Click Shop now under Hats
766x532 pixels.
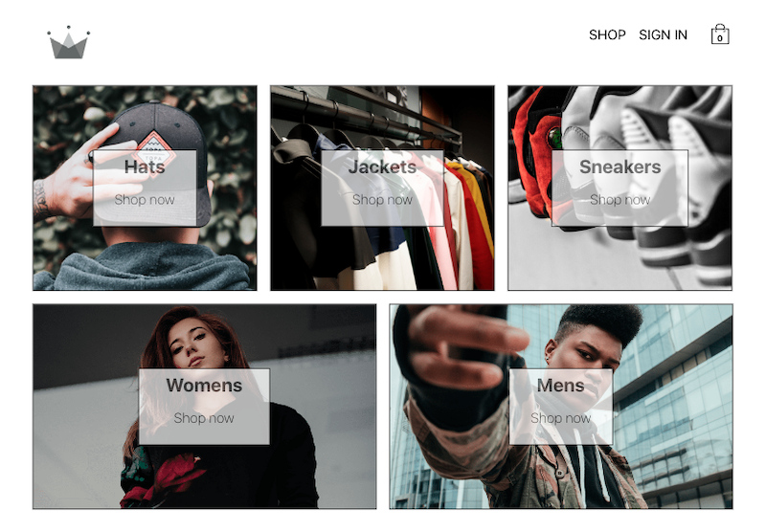pyautogui.click(x=145, y=200)
